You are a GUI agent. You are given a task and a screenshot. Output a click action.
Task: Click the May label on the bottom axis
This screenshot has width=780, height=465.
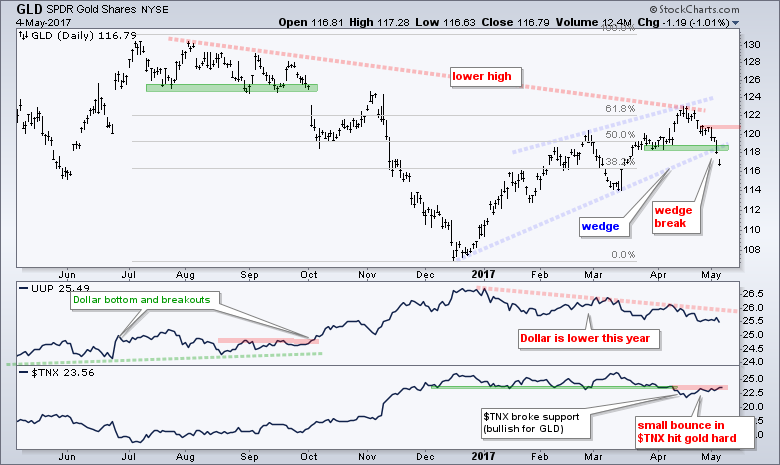click(711, 457)
